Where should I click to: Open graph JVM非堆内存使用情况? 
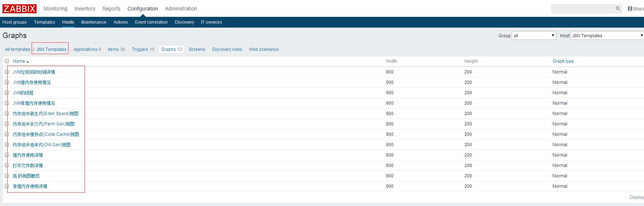coord(34,103)
